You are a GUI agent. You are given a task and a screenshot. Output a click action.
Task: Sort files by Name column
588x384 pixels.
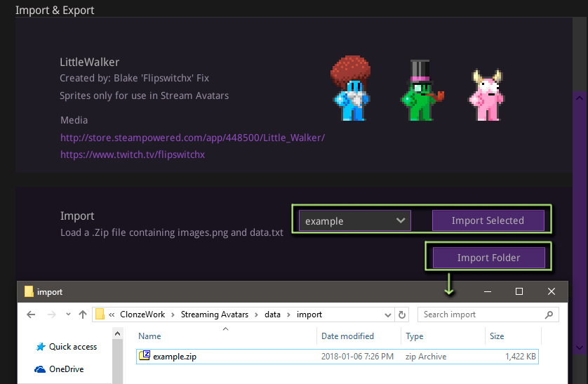(149, 336)
